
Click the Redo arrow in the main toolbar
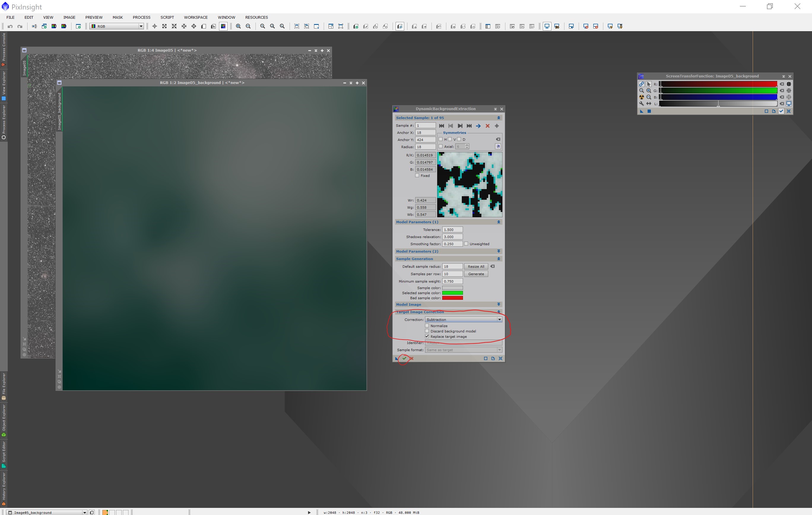point(20,26)
